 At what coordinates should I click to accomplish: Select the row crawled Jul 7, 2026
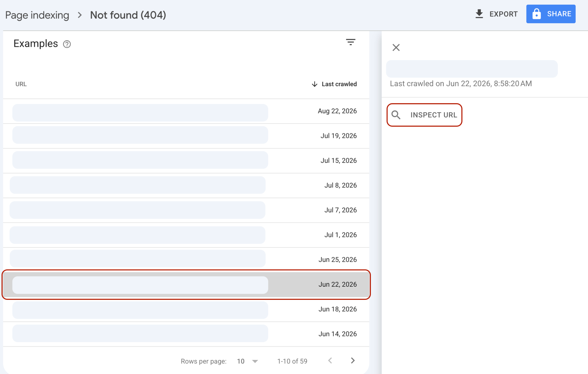(x=186, y=210)
